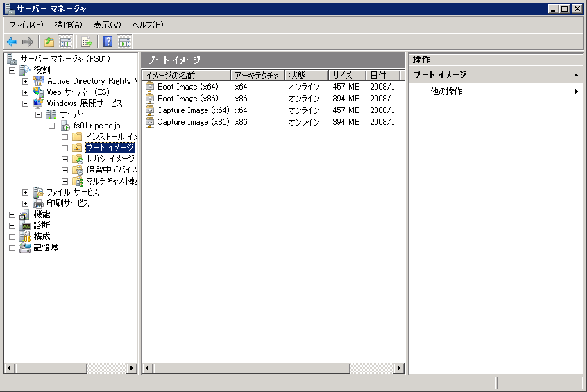Open the 表示(V) menu

(x=107, y=25)
